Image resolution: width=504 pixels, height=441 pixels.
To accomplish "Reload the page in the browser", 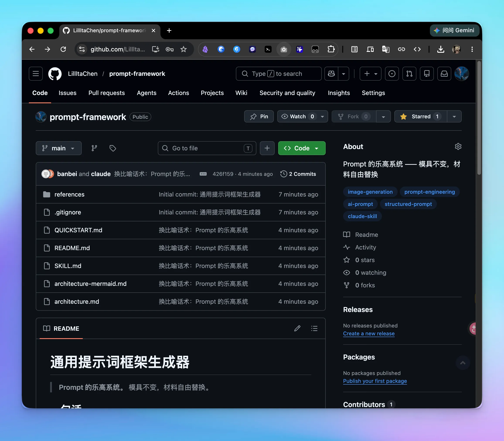I will point(63,49).
